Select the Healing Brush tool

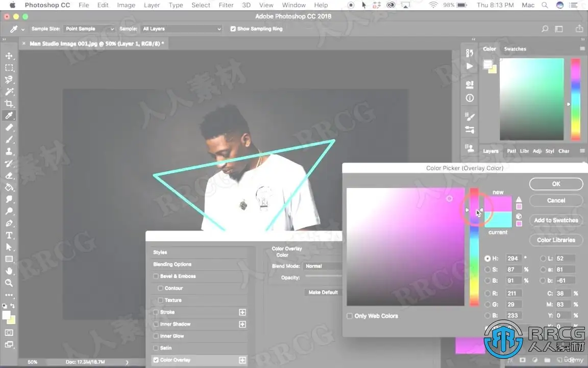[x=9, y=128]
